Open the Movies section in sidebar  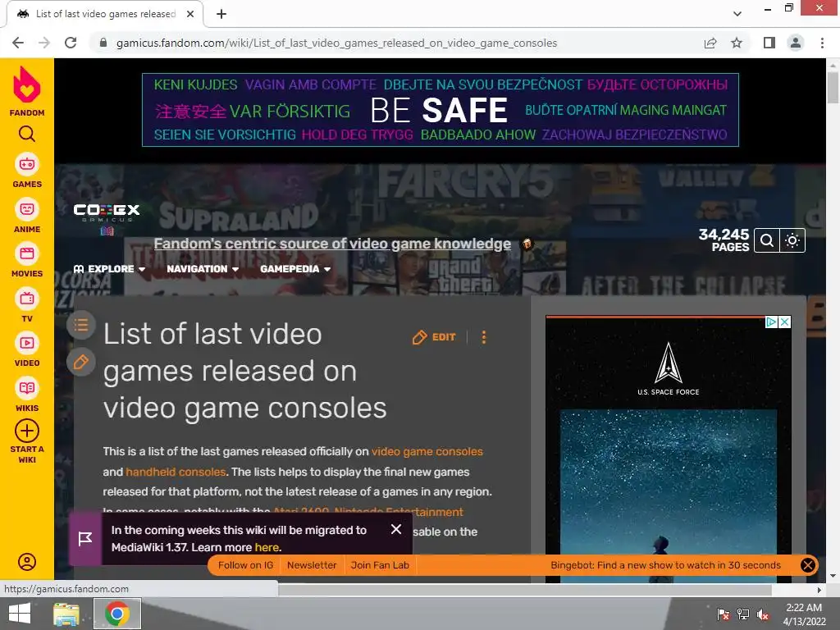click(27, 261)
